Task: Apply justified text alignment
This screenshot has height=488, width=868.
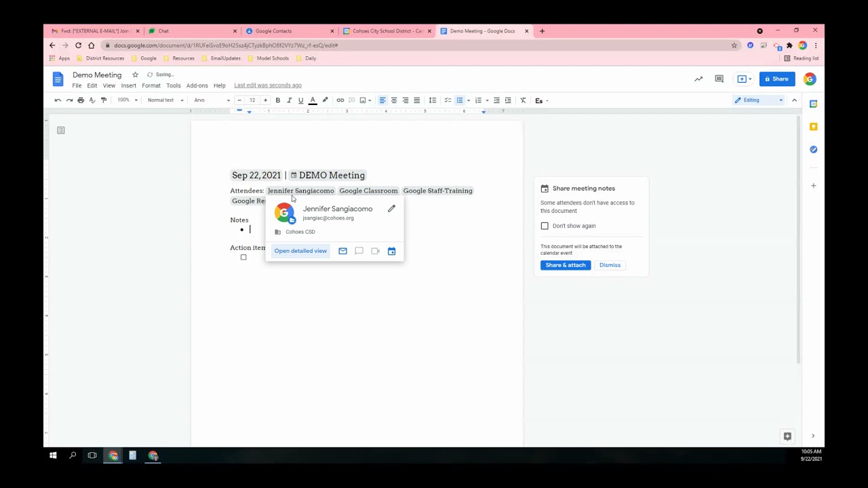Action: click(417, 100)
